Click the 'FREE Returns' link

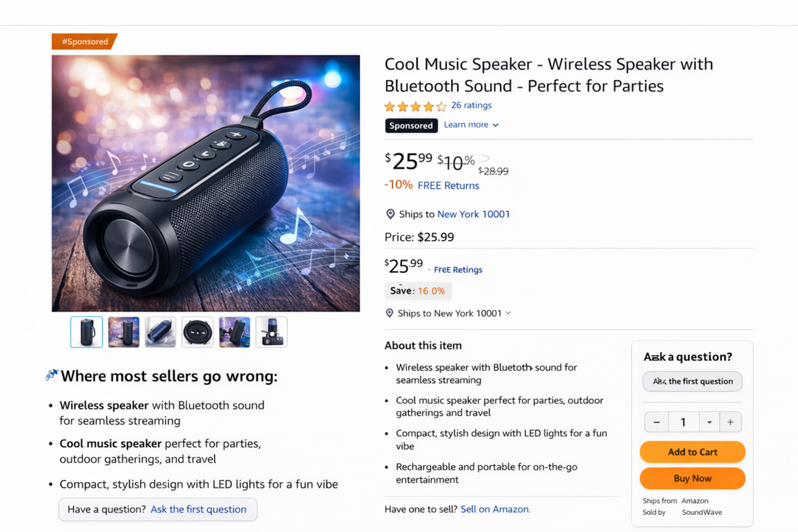click(448, 185)
